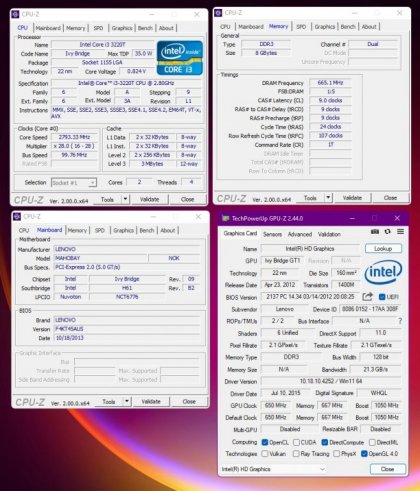Toggle Ray Tracing checkbox

(296, 454)
